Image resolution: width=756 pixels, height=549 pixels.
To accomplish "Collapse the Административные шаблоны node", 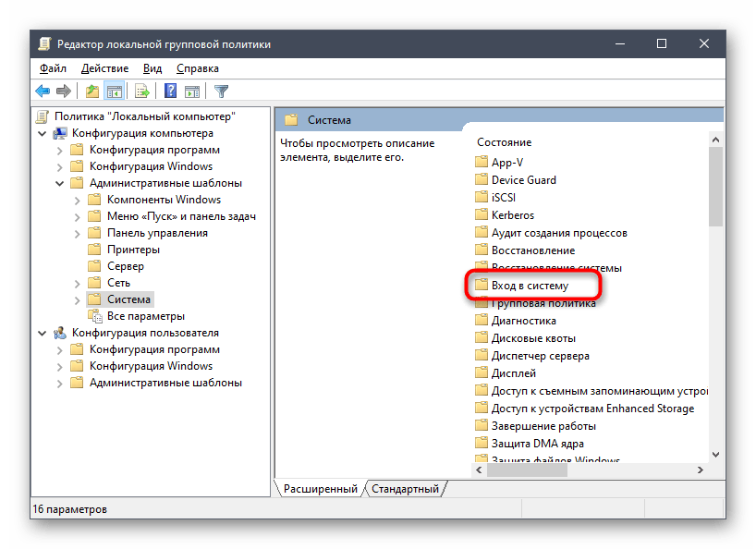I will pos(59,183).
